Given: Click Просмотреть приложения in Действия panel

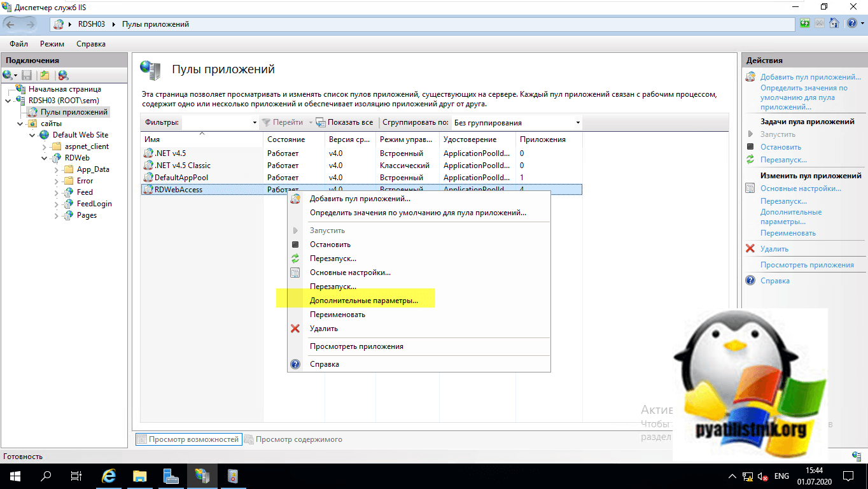Looking at the screenshot, I should (x=807, y=265).
